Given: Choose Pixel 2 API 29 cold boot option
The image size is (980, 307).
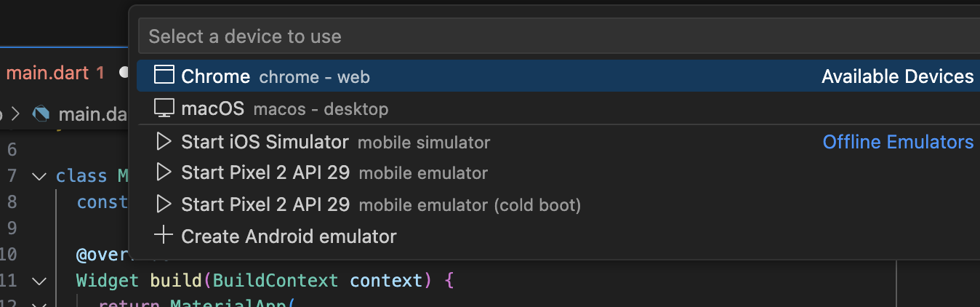Looking at the screenshot, I should click(558, 204).
